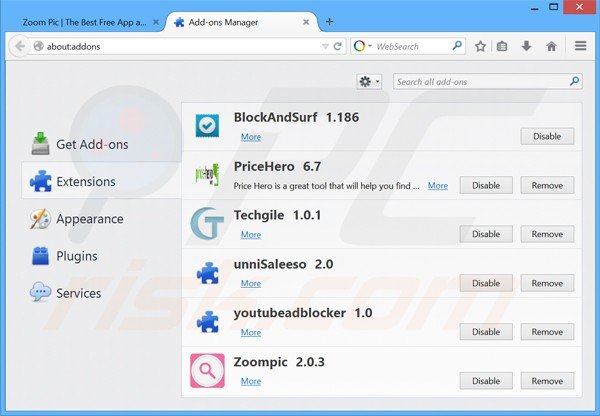Select the unniSaleeso 2.0 title

point(283,264)
